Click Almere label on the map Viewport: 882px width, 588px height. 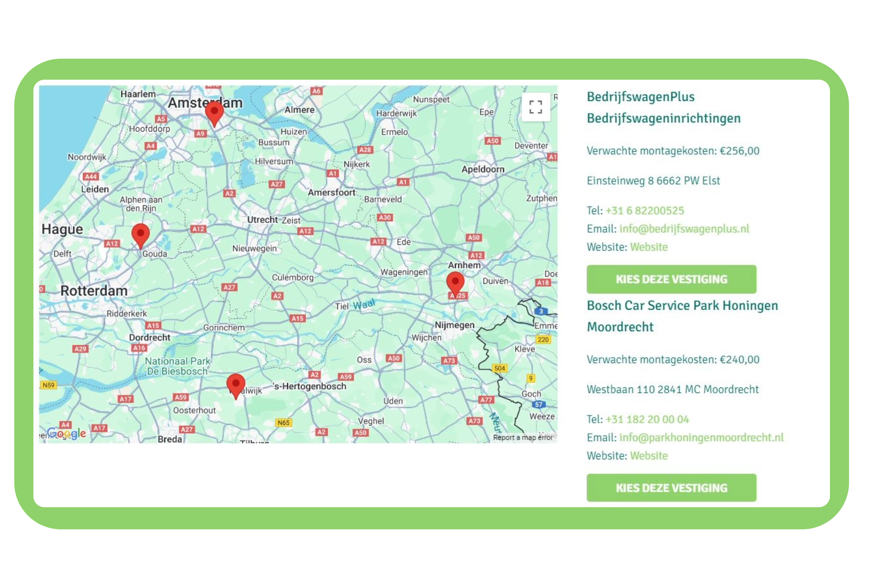pyautogui.click(x=299, y=109)
